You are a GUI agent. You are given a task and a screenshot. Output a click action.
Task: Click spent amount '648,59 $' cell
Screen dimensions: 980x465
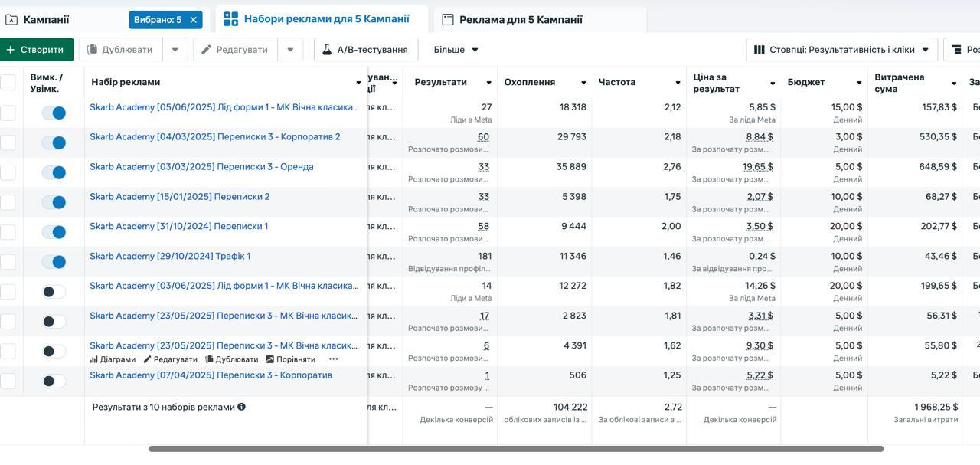pyautogui.click(x=938, y=167)
